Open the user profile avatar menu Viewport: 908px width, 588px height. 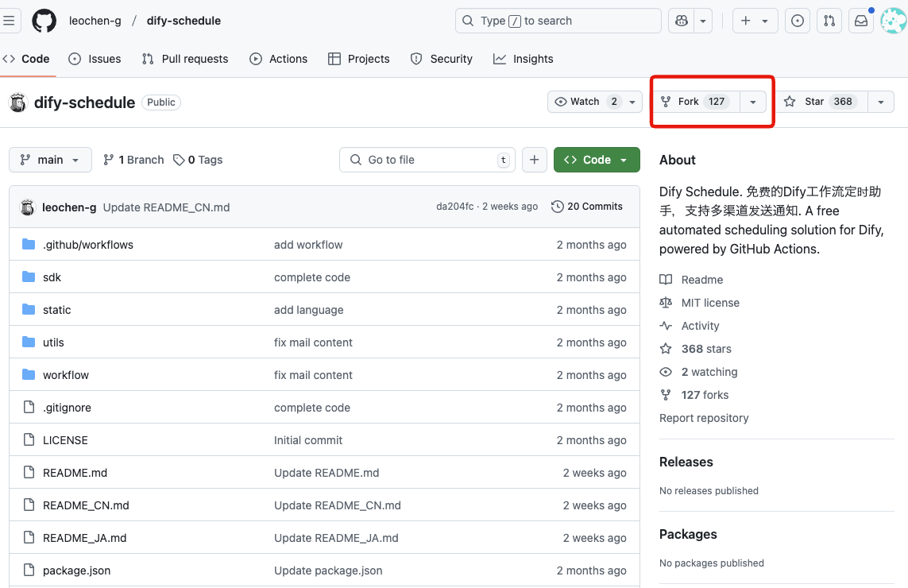[x=894, y=21]
